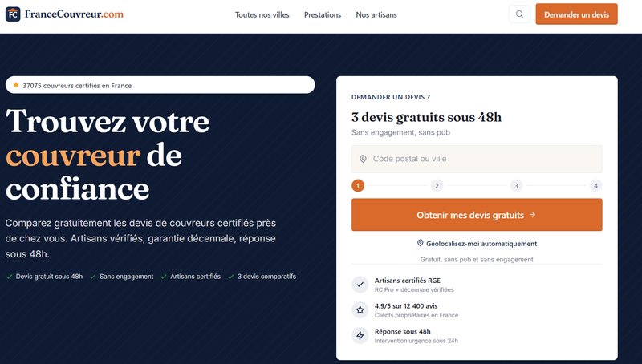642x364 pixels.
Task: Open the Nos artisans menu item
Action: click(x=376, y=14)
